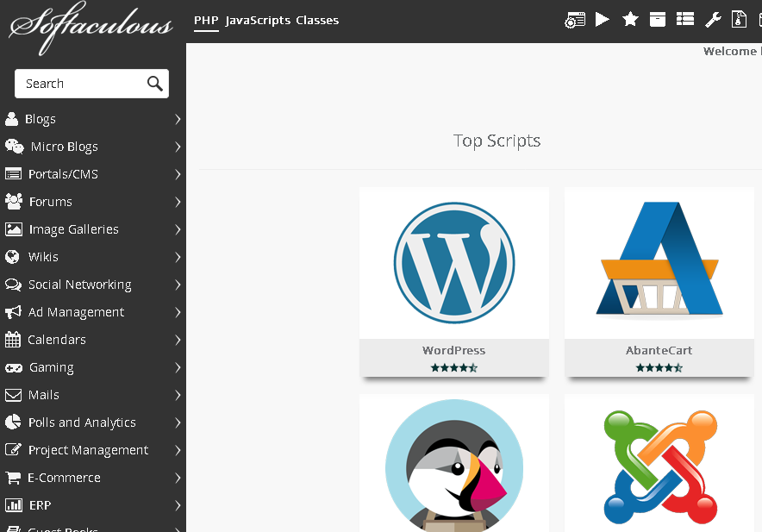Screen dimensions: 762x532
Task: Open the WordPress logo thumbnail
Action: coord(454,263)
